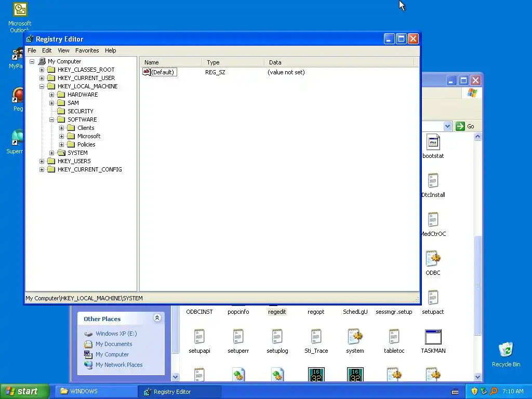The image size is (532, 399).
Task: Select the Microsoft key label
Action: [89, 136]
